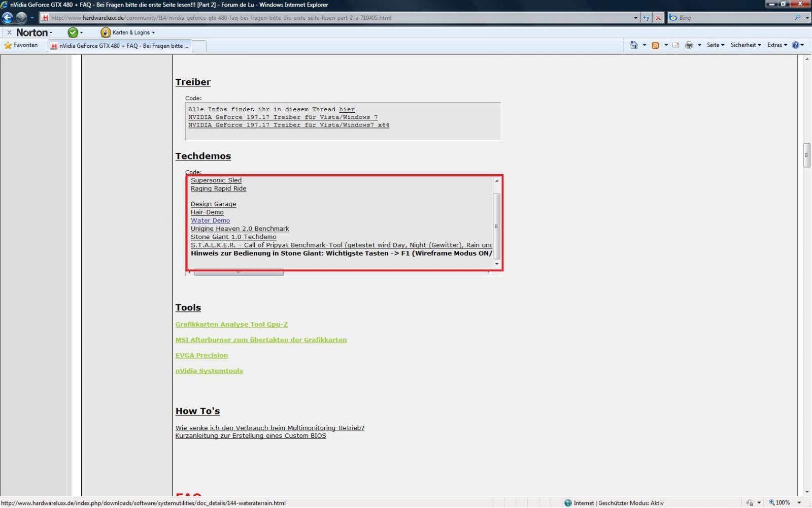Open Favoriten star button

click(x=21, y=45)
